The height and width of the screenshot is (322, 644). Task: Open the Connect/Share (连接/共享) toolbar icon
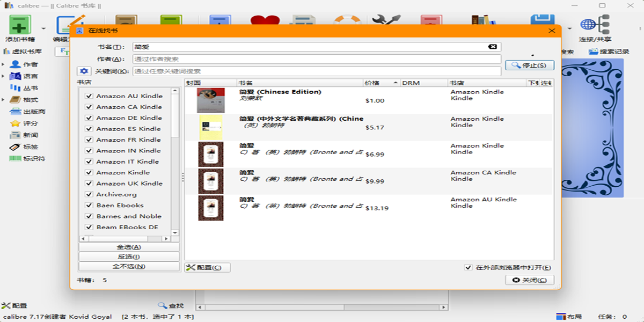click(x=595, y=26)
